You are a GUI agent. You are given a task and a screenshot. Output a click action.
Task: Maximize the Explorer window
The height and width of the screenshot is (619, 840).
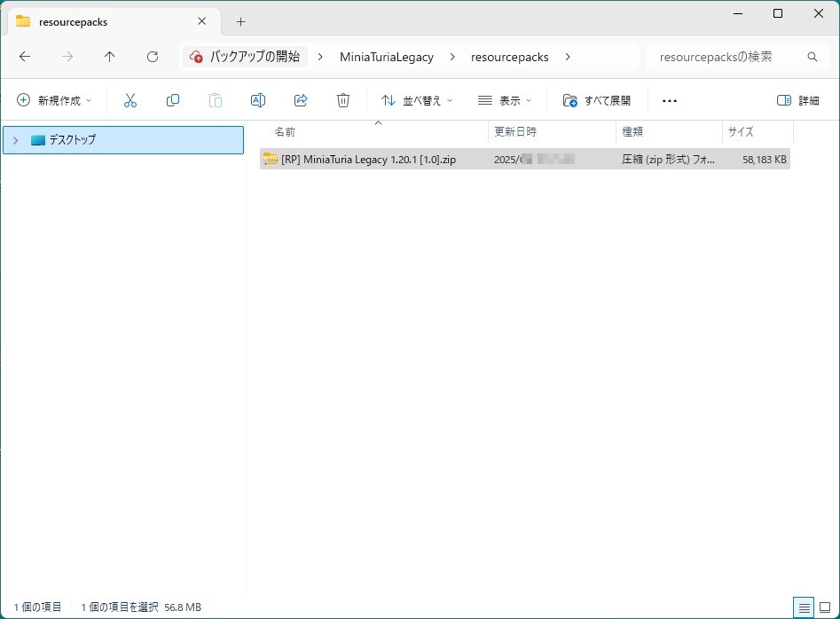[778, 13]
